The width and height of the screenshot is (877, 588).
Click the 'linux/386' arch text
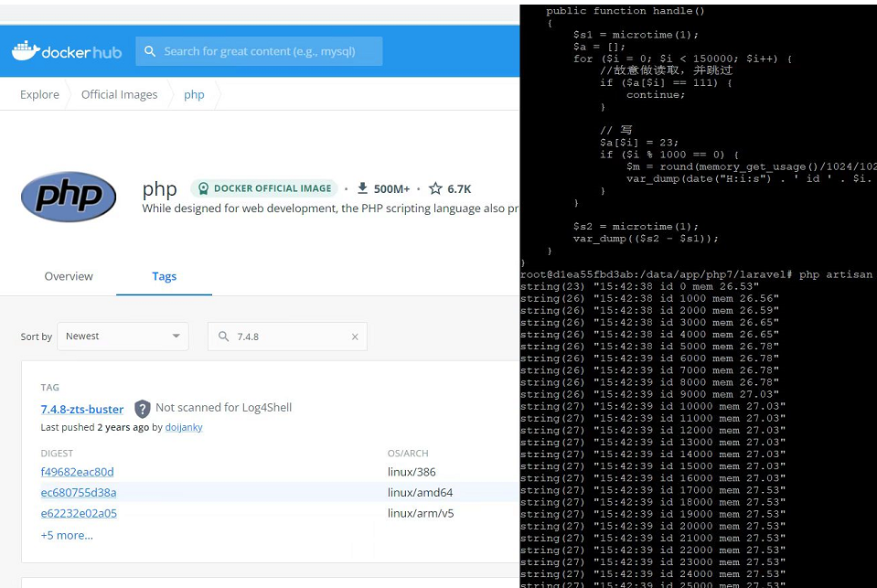[412, 472]
